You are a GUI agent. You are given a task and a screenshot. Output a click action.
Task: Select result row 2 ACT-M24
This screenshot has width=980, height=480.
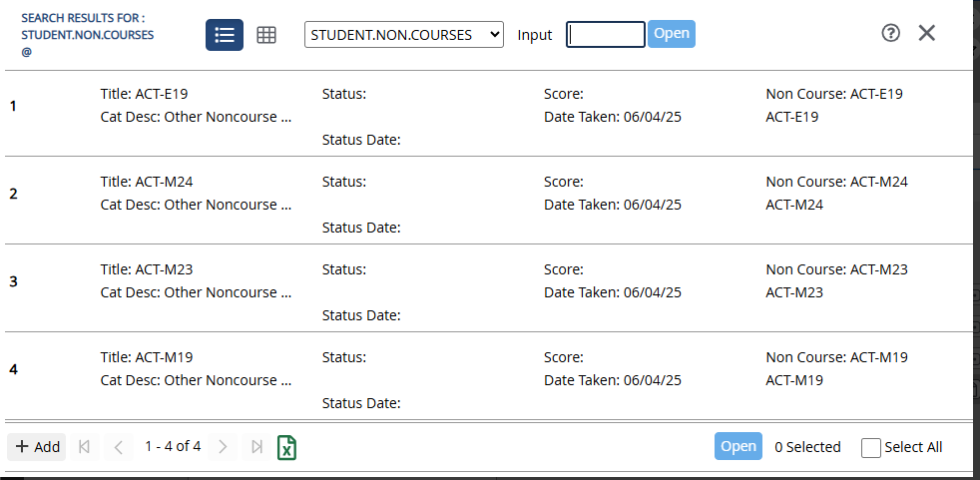(489, 201)
